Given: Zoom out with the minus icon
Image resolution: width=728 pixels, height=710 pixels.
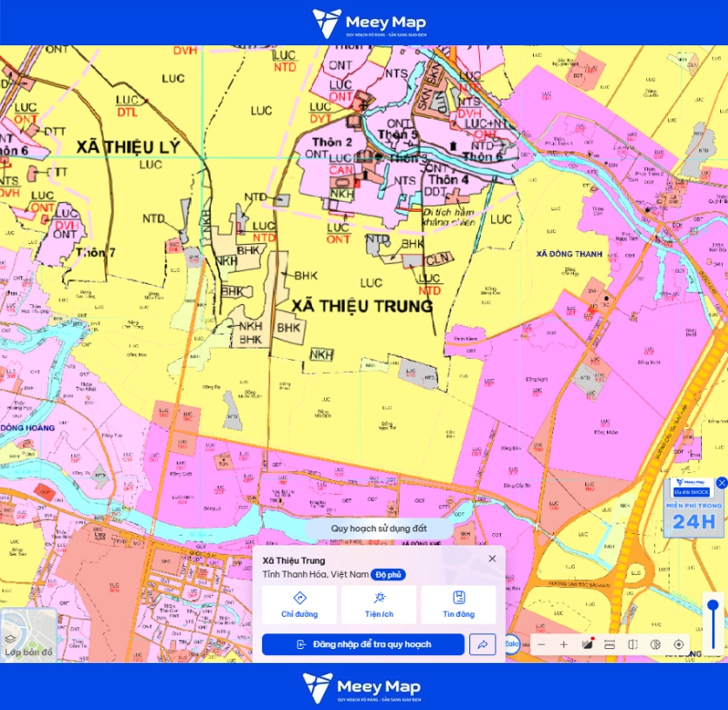Looking at the screenshot, I should coord(542,645).
